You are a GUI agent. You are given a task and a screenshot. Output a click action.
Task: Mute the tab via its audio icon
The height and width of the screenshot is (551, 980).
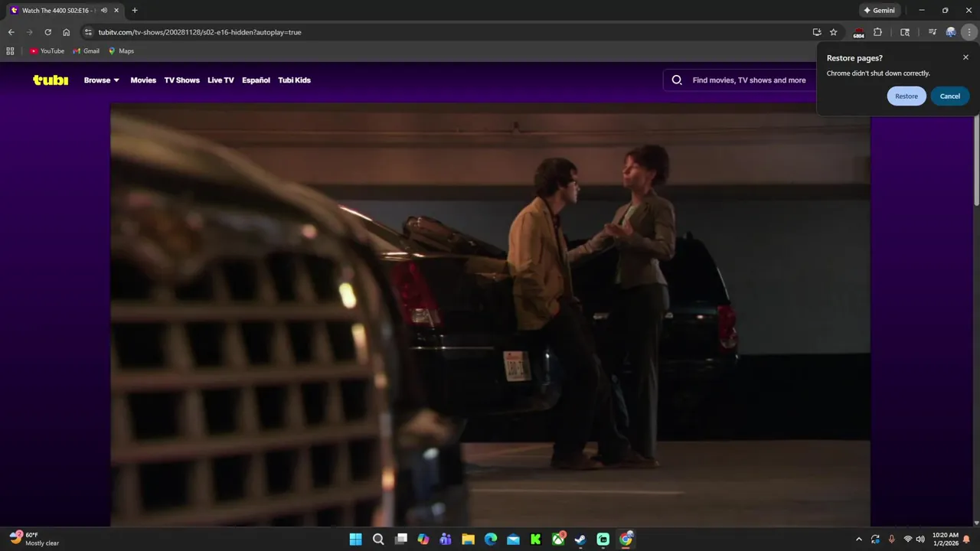pyautogui.click(x=104, y=11)
